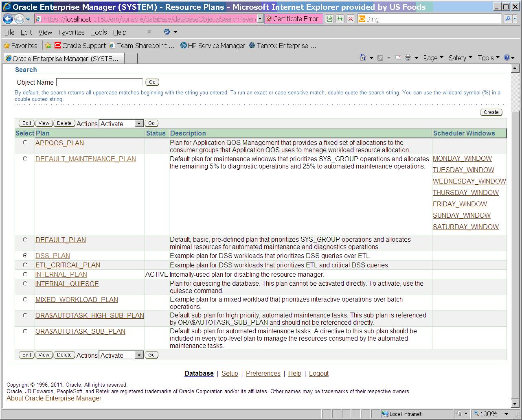Click Go next to Object Name field

tap(152, 82)
